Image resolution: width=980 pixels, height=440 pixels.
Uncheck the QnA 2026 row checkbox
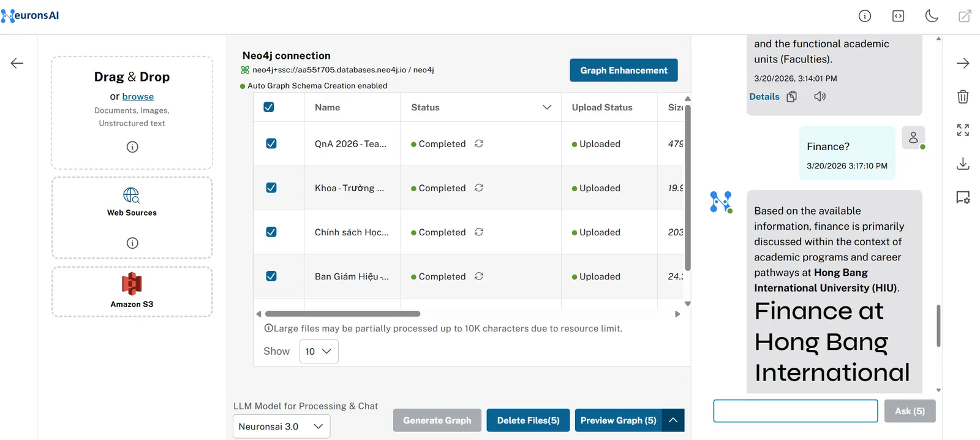point(271,143)
